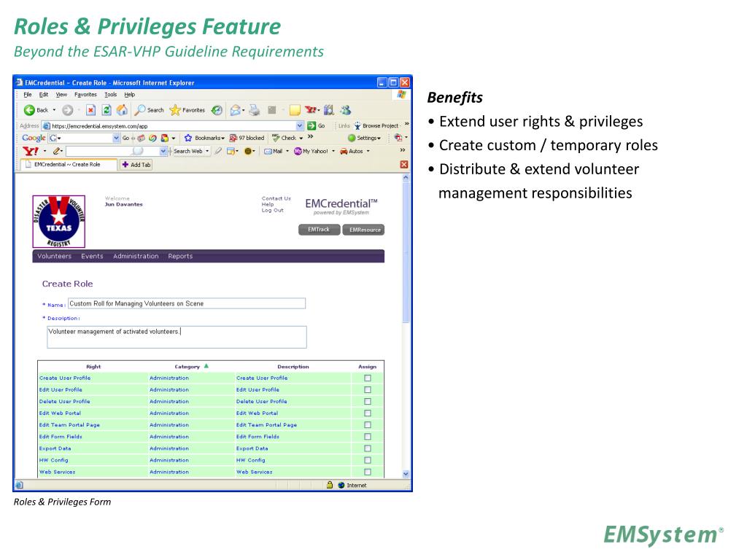This screenshot has height=560, width=747.
Task: Print the page using the printer icon
Action: (255, 110)
